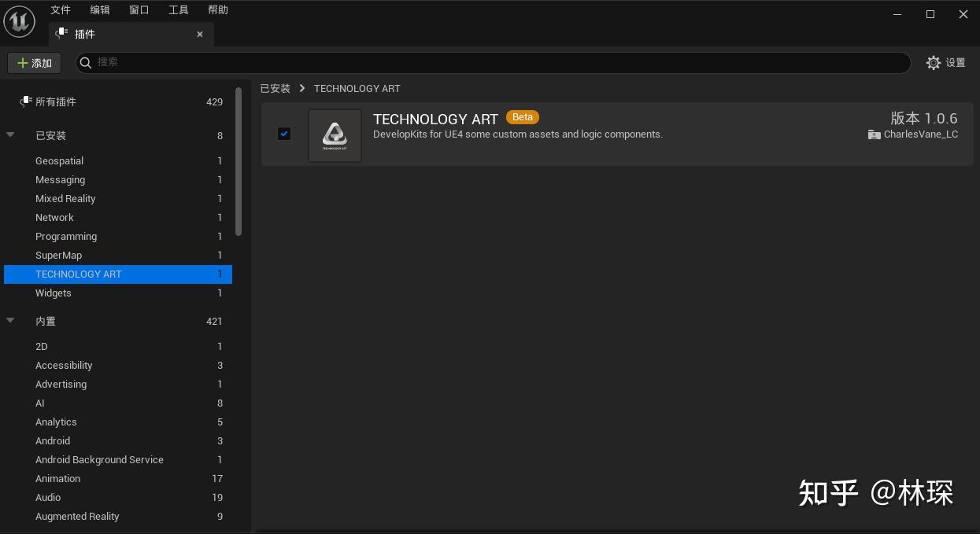The image size is (980, 534).
Task: Click the 所有插件 plugin icon
Action: (24, 101)
